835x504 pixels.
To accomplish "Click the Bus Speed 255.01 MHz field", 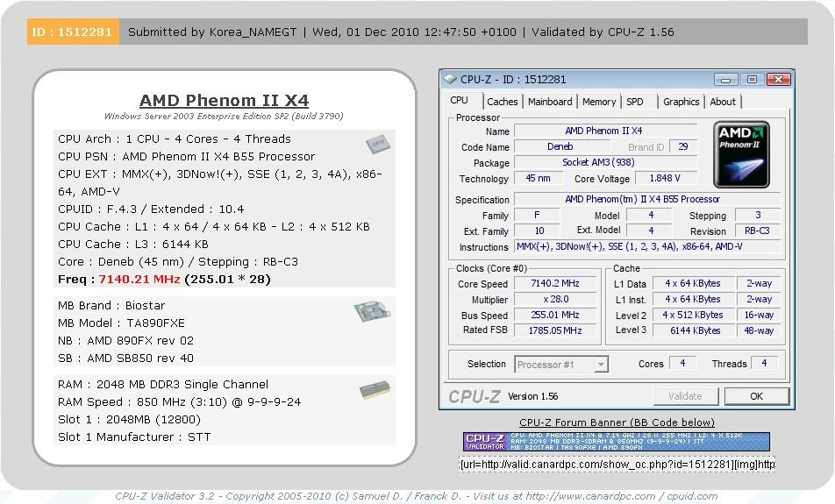I will coord(555,315).
